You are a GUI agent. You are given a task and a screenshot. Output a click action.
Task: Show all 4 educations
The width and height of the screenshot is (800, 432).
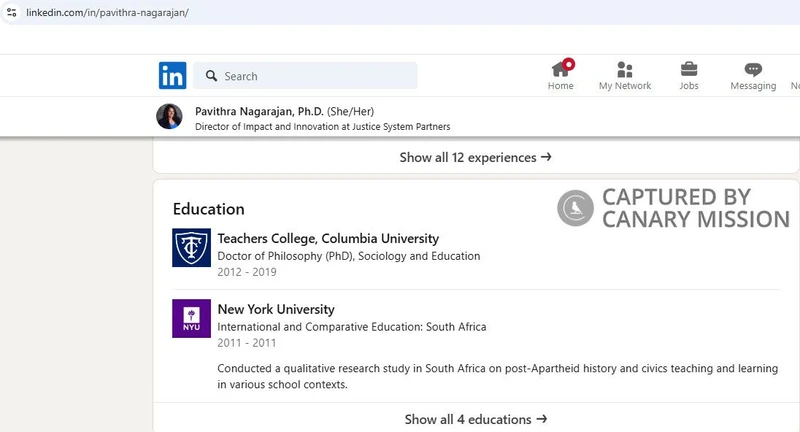coord(476,419)
